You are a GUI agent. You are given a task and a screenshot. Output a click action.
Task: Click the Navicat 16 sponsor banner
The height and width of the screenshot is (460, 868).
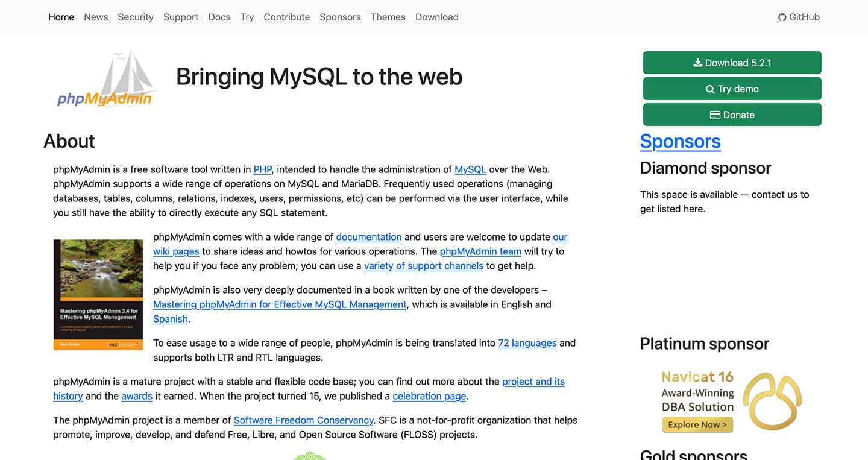[x=731, y=401]
